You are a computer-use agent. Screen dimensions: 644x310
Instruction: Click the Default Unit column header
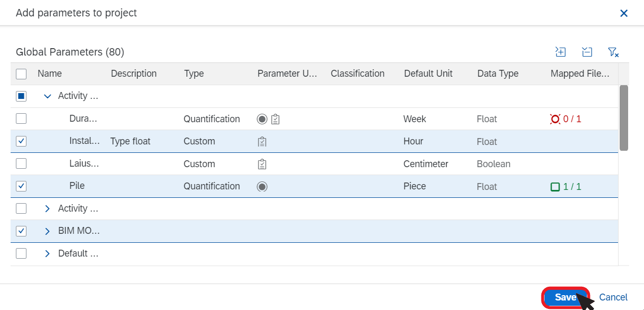pos(428,74)
